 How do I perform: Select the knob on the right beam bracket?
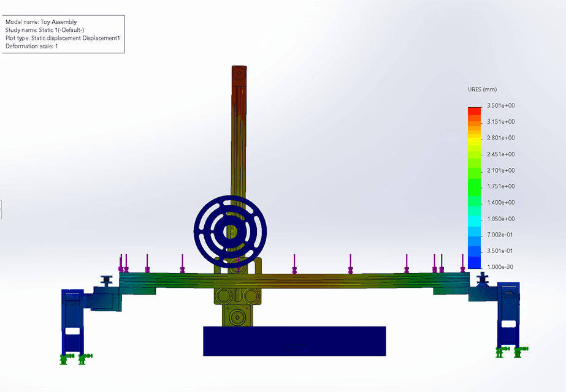(x=482, y=279)
